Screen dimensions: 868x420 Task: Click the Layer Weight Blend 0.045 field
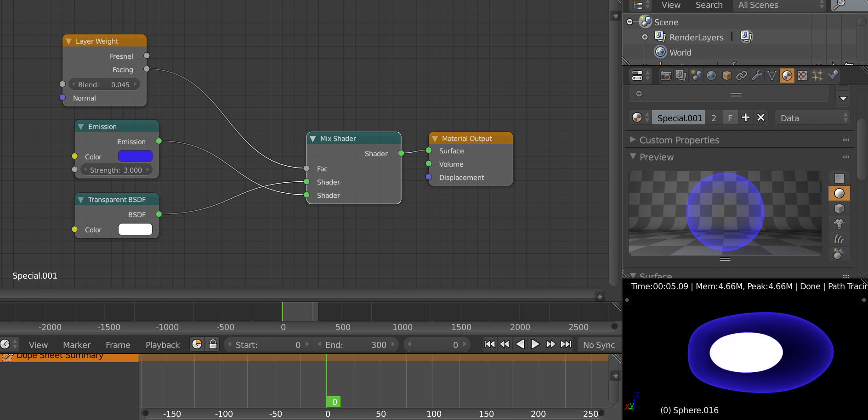(104, 84)
